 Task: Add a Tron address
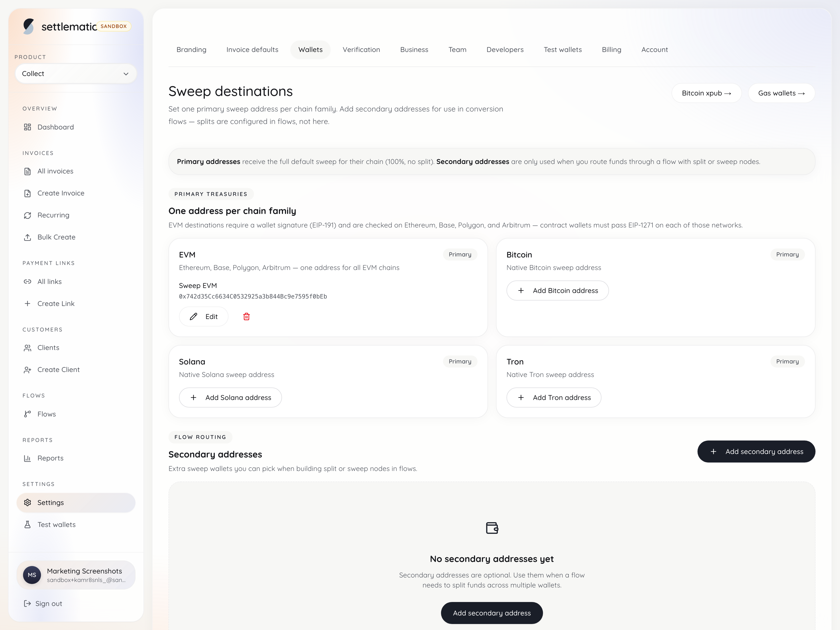click(x=554, y=397)
